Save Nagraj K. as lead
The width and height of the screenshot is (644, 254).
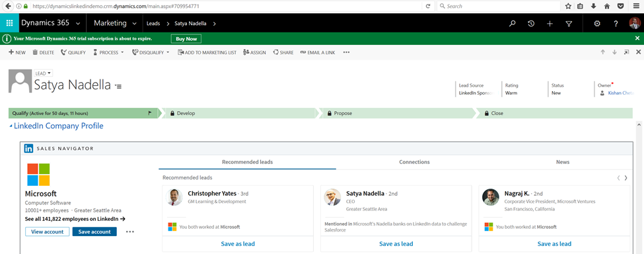pyautogui.click(x=554, y=243)
